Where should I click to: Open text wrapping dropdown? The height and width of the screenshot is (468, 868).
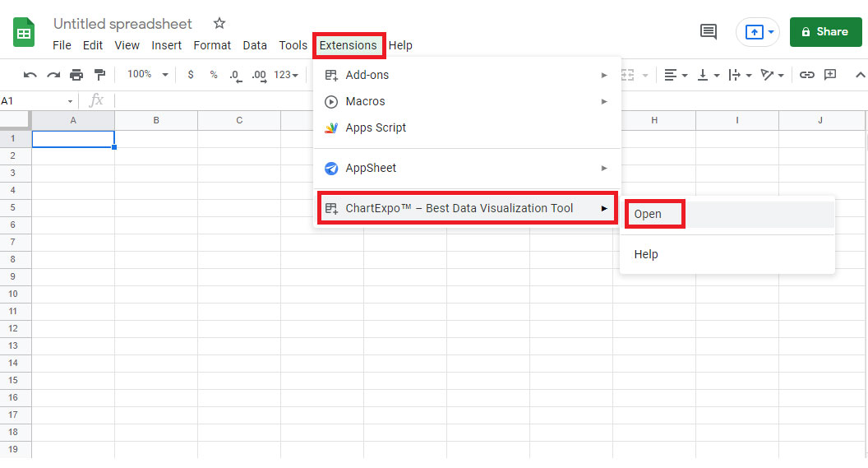[740, 75]
